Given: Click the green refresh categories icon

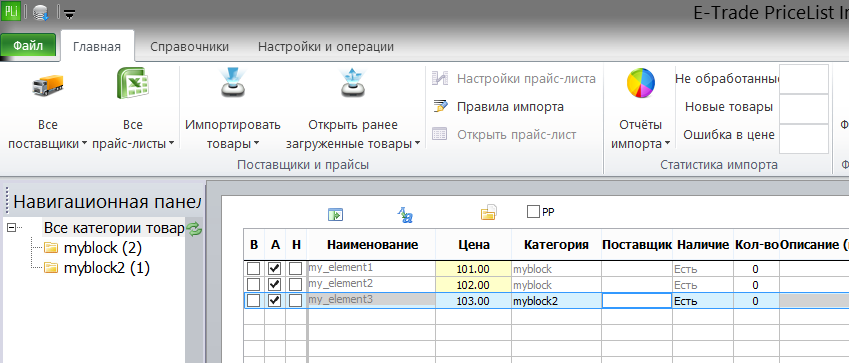Looking at the screenshot, I should [x=194, y=228].
